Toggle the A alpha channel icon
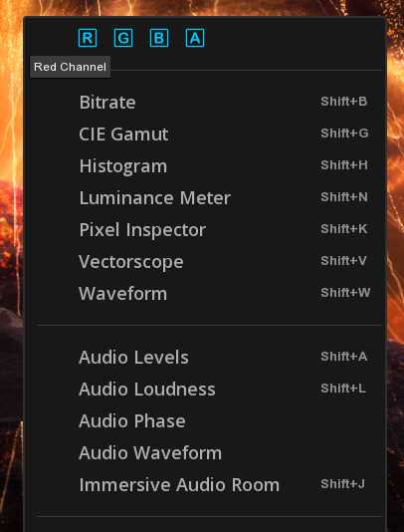 [x=195, y=38]
